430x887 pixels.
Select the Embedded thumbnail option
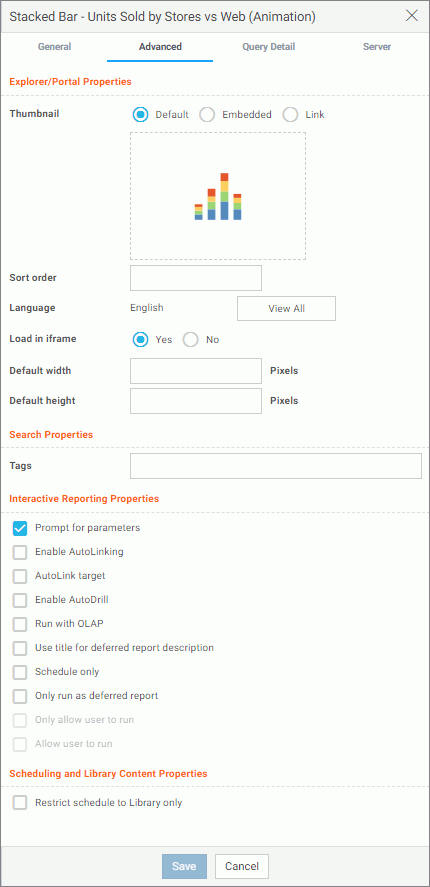(x=207, y=115)
